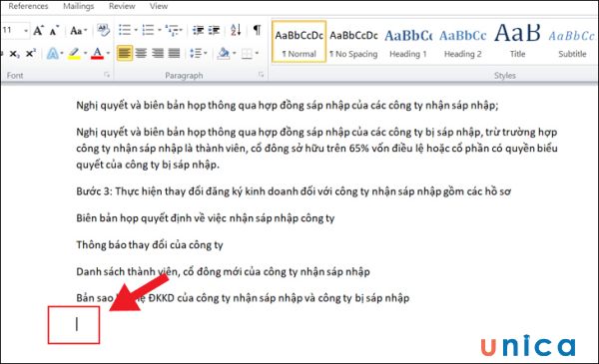The width and height of the screenshot is (599, 364).
Task: Toggle the Align Text Left button
Action: click(x=124, y=53)
